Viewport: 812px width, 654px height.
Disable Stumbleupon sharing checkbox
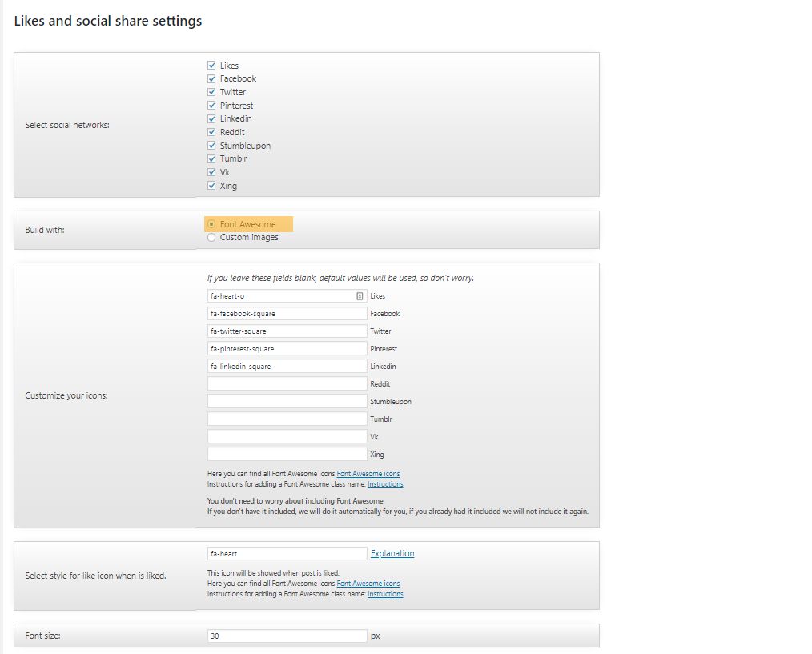click(x=211, y=146)
